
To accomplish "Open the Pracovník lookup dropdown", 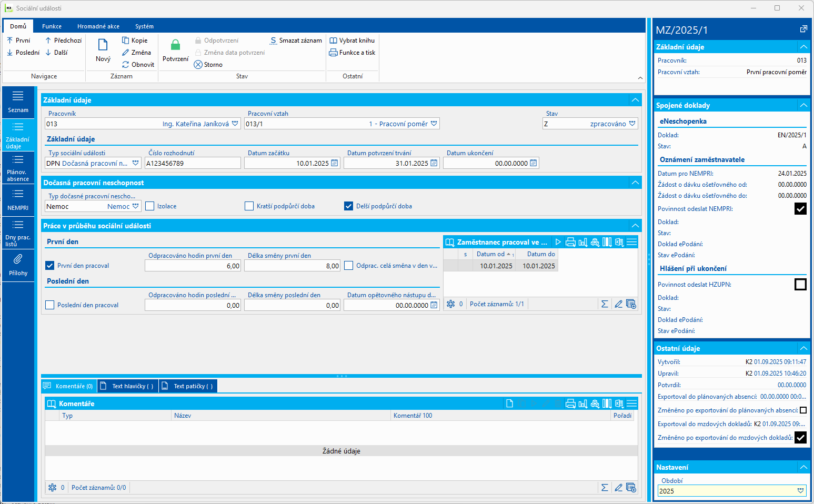I will [235, 124].
